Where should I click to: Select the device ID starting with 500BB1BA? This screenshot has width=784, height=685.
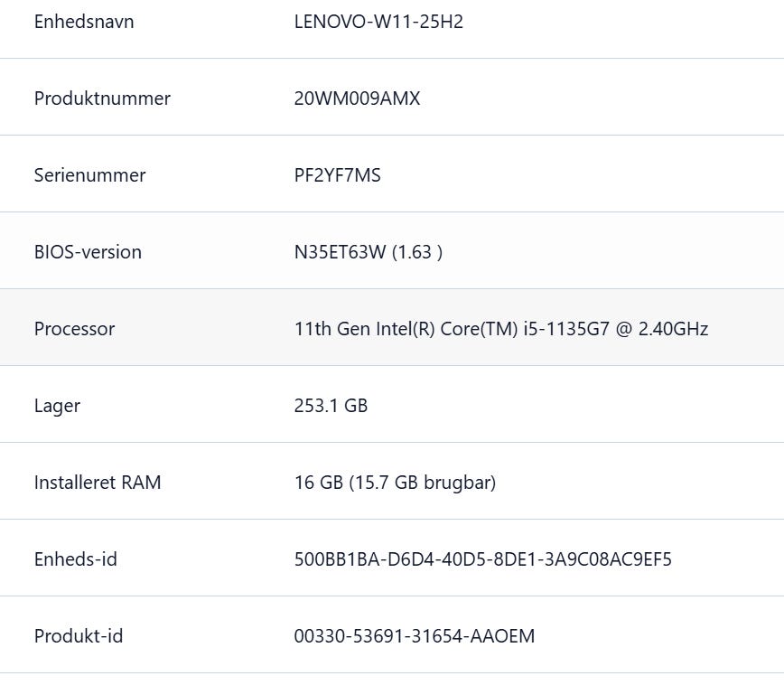click(x=482, y=559)
